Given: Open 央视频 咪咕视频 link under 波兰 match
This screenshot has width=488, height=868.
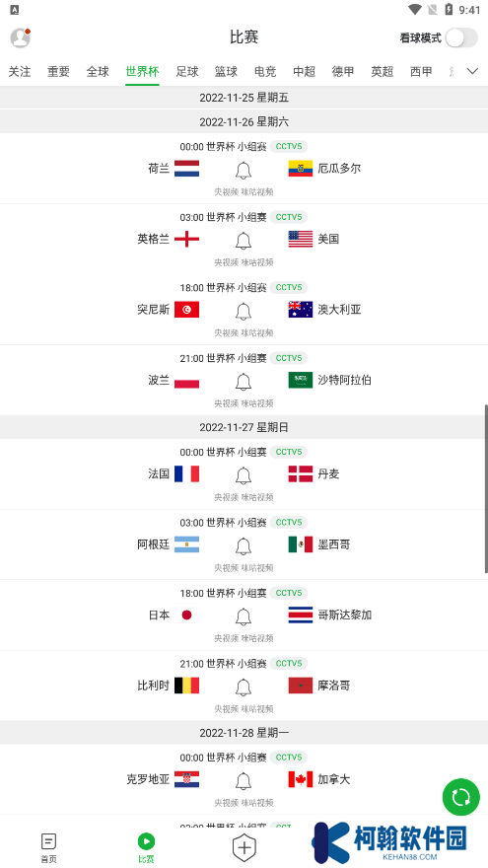Looking at the screenshot, I should tap(244, 403).
